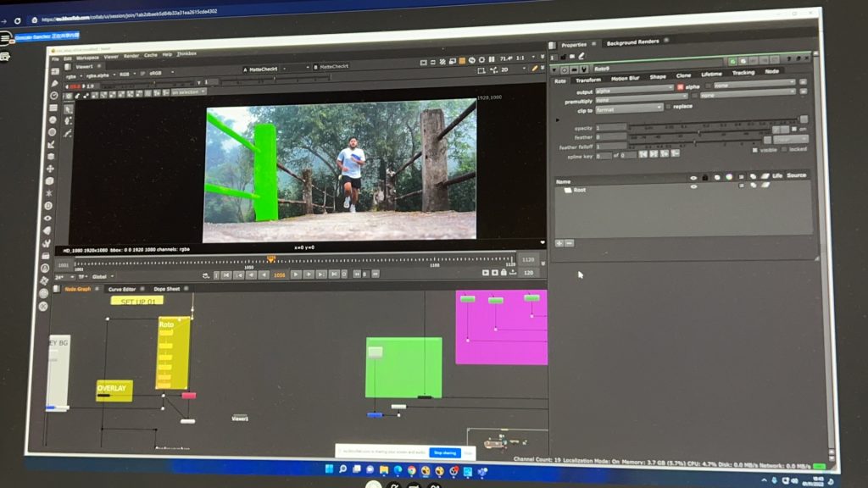Open the sRGB viewer process dropdown

pyautogui.click(x=160, y=73)
